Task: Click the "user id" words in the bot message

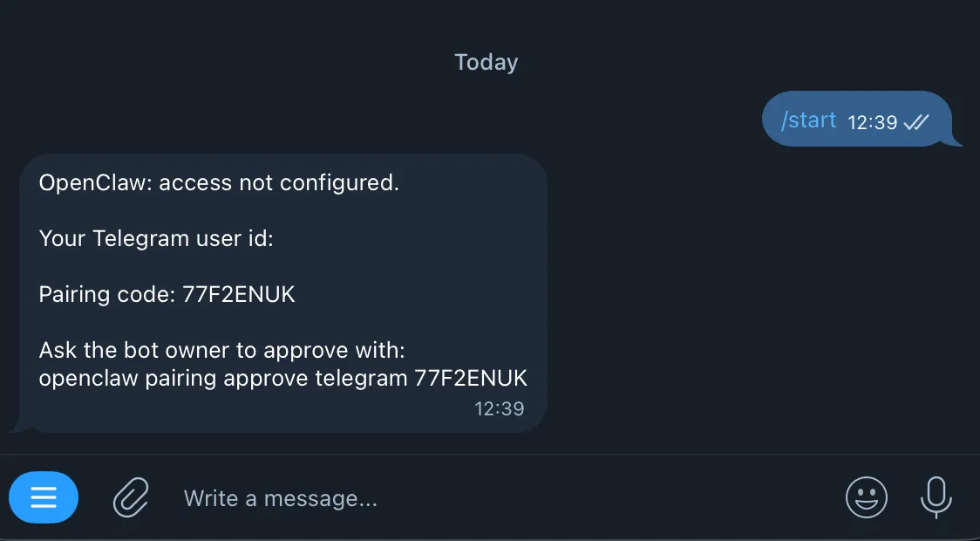Action: click(233, 238)
